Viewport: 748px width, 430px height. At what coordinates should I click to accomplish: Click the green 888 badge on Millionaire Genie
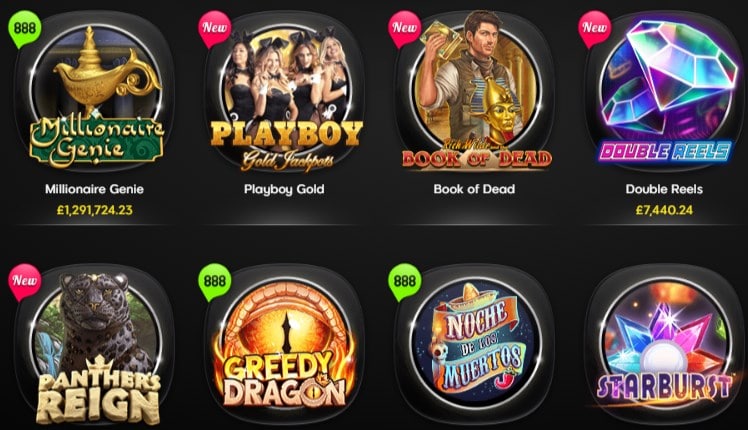25,29
